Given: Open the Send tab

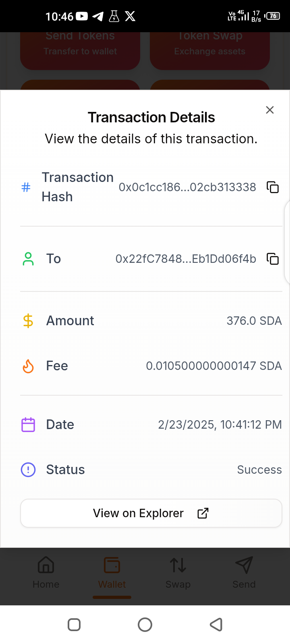Looking at the screenshot, I should tap(244, 572).
